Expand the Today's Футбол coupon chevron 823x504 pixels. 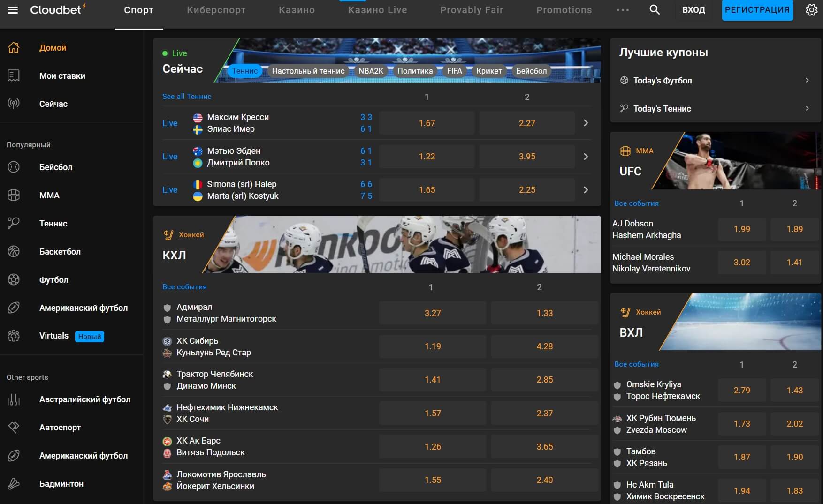click(807, 80)
